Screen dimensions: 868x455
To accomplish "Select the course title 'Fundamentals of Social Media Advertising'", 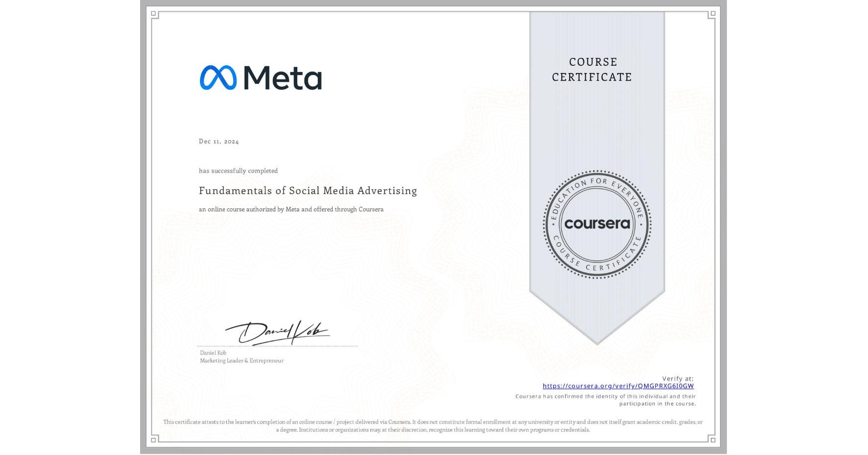I will (x=308, y=191).
